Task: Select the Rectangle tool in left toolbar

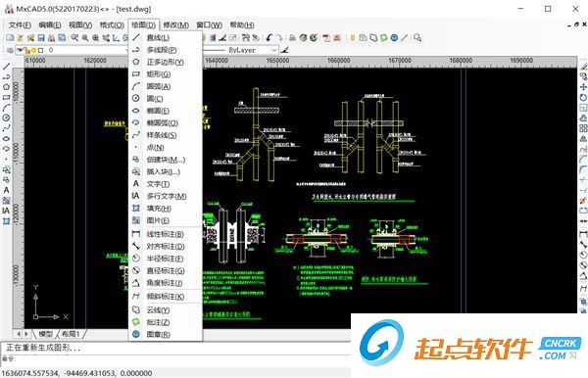Action: coord(6,97)
